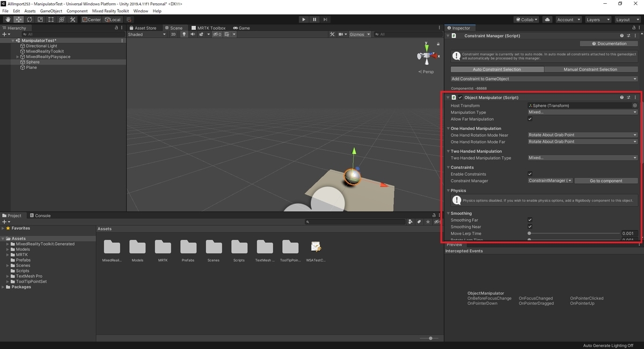This screenshot has width=644, height=349.
Task: Uncheck Smoothing Far
Action: [x=530, y=220]
